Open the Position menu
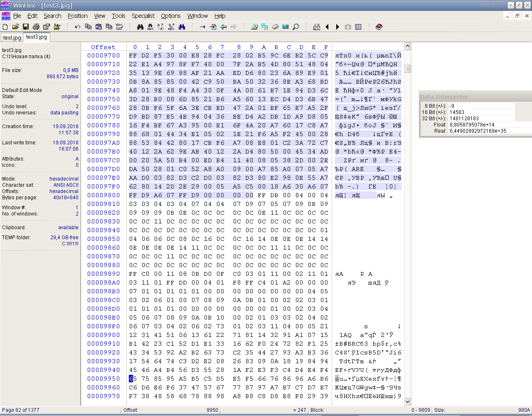 (x=78, y=16)
